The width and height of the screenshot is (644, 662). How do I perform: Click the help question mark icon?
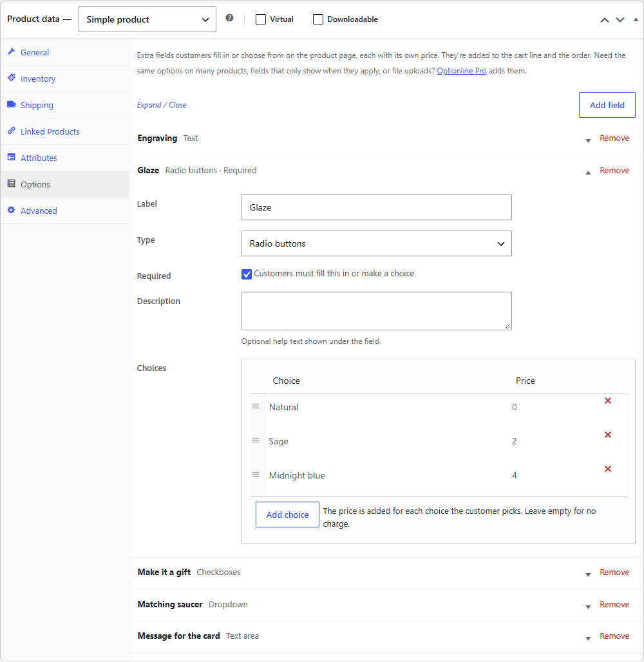(x=229, y=18)
